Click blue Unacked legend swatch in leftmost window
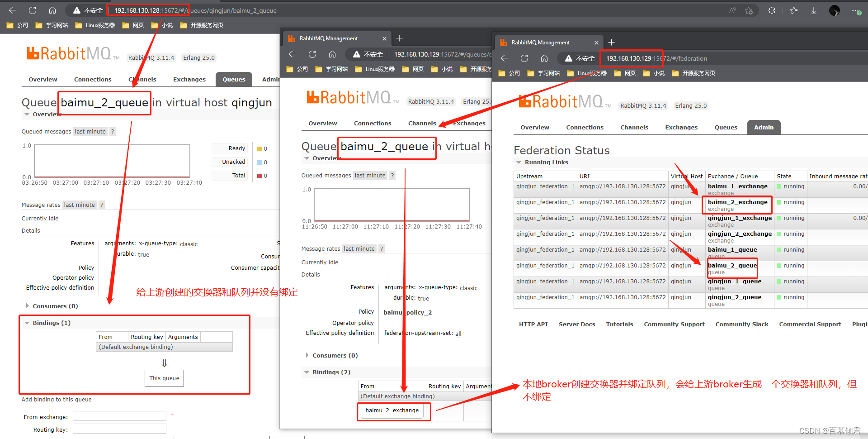The height and width of the screenshot is (439, 868). pyautogui.click(x=259, y=162)
